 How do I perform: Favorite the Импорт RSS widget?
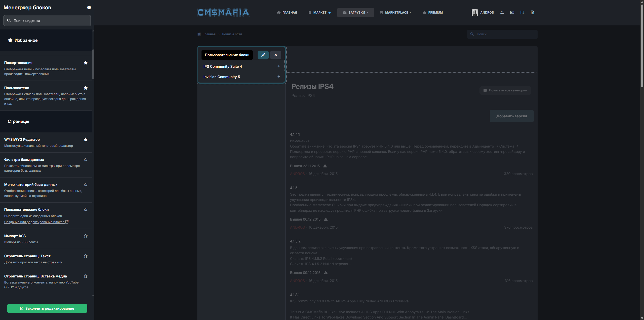coord(86,236)
